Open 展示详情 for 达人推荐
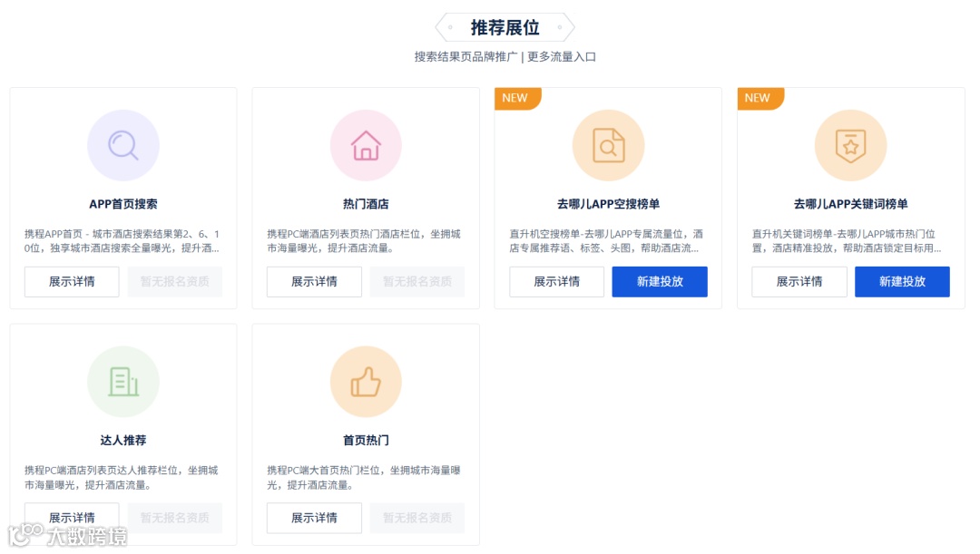This screenshot has height=554, width=980. click(x=72, y=518)
